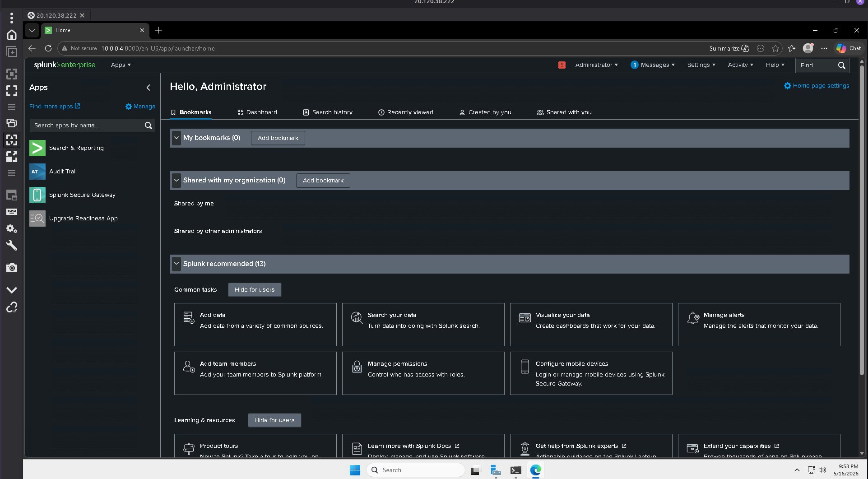Click the Product tours signpost icon
Image resolution: width=868 pixels, height=479 pixels.
pos(189,448)
